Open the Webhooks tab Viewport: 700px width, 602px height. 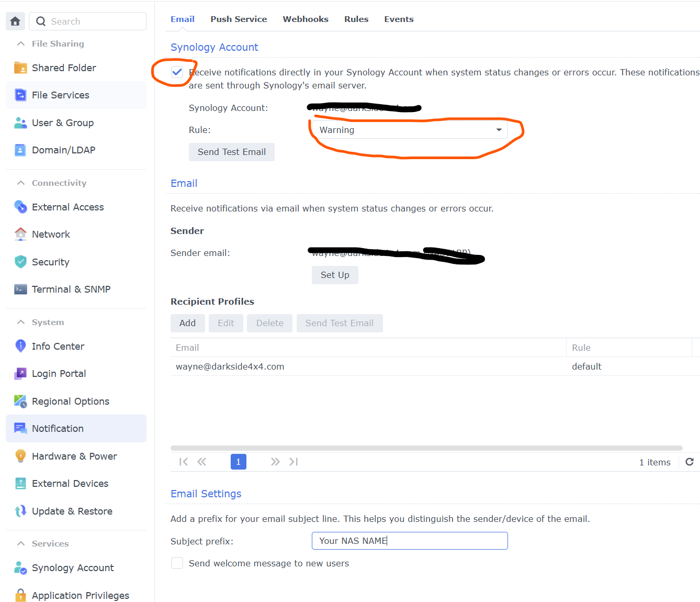click(x=306, y=19)
